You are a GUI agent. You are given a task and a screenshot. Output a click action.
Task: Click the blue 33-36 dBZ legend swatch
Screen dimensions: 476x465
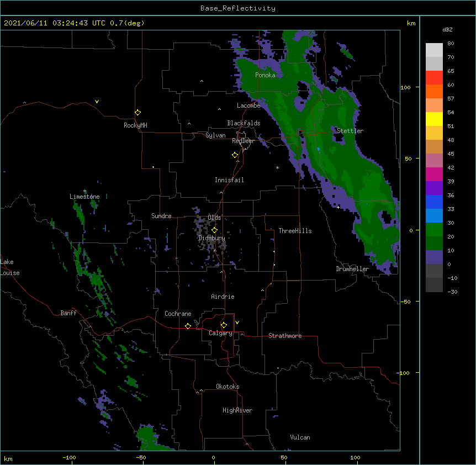434,202
